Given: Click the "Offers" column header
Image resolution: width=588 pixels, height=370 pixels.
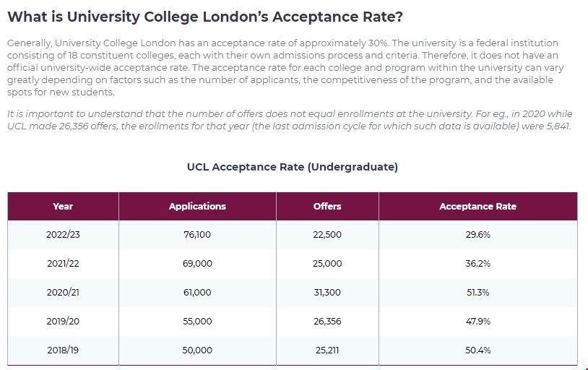Looking at the screenshot, I should [x=327, y=206].
